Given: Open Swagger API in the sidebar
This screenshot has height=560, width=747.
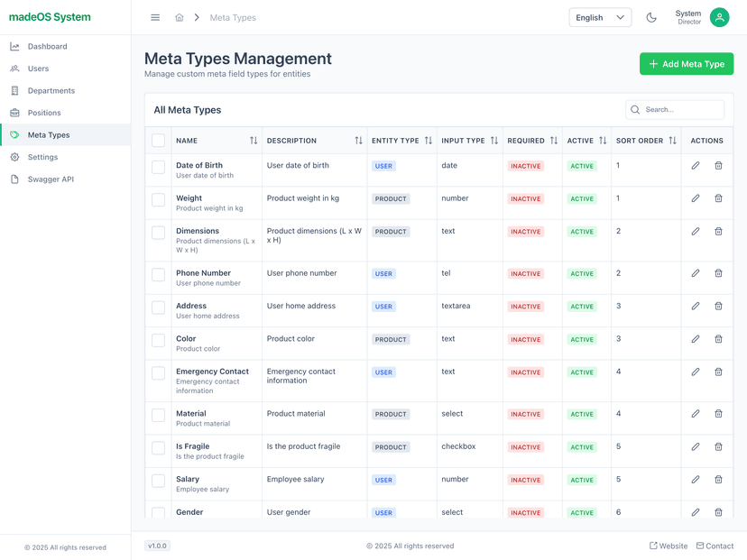Looking at the screenshot, I should click(65, 179).
